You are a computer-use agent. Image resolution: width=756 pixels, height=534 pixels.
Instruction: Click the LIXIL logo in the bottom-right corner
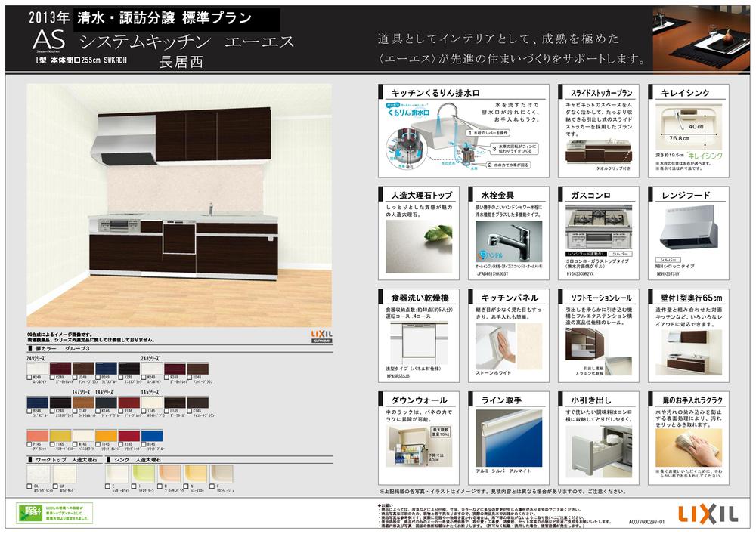(x=708, y=514)
